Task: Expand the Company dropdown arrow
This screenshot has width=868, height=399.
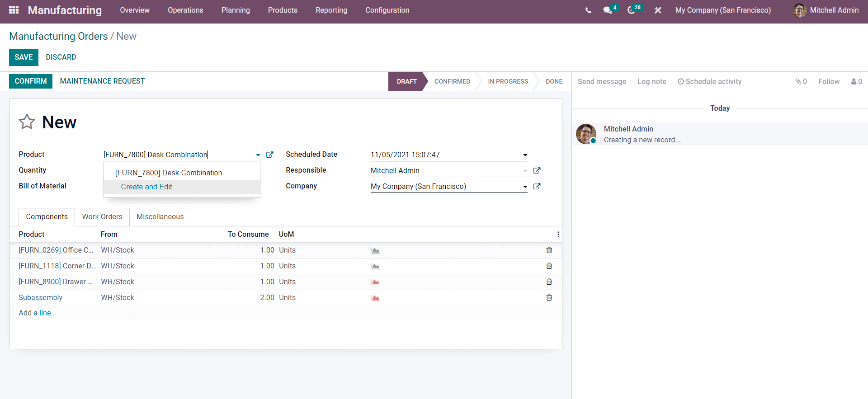Action: 525,187
